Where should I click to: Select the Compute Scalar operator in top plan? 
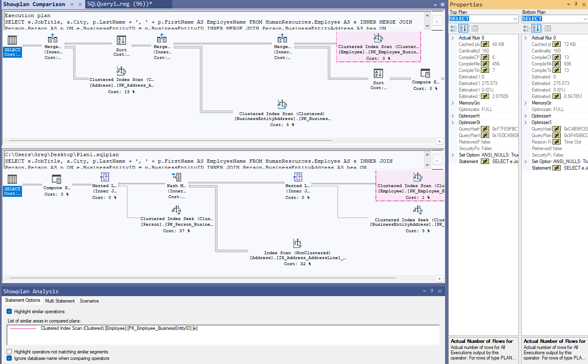[425, 79]
